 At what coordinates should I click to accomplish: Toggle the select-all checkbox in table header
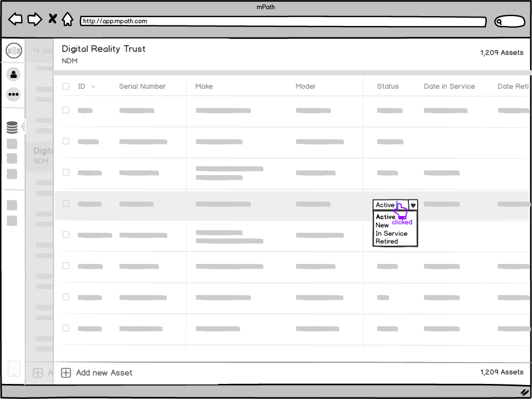click(65, 86)
